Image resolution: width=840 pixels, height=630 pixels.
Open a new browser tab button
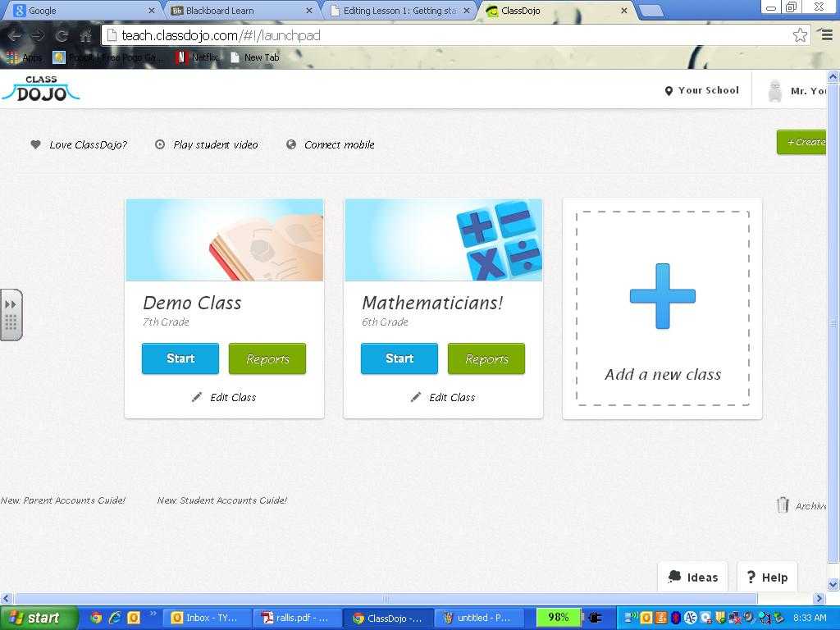tap(651, 11)
